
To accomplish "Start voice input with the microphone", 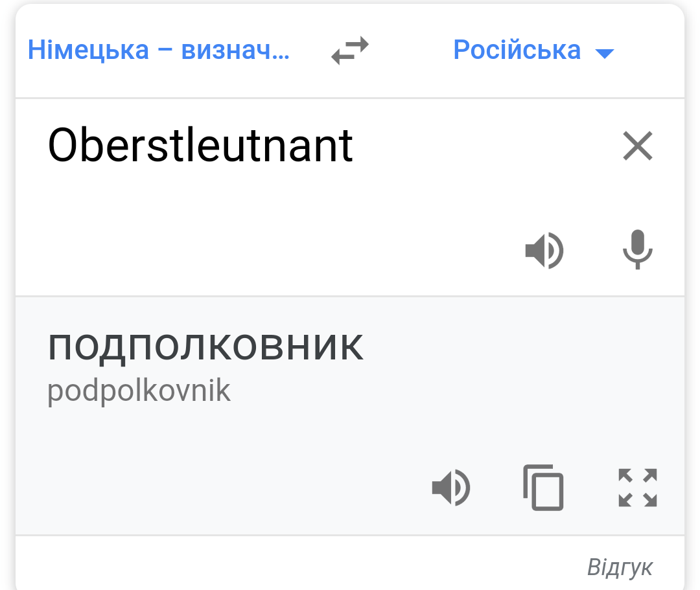I will click(638, 250).
